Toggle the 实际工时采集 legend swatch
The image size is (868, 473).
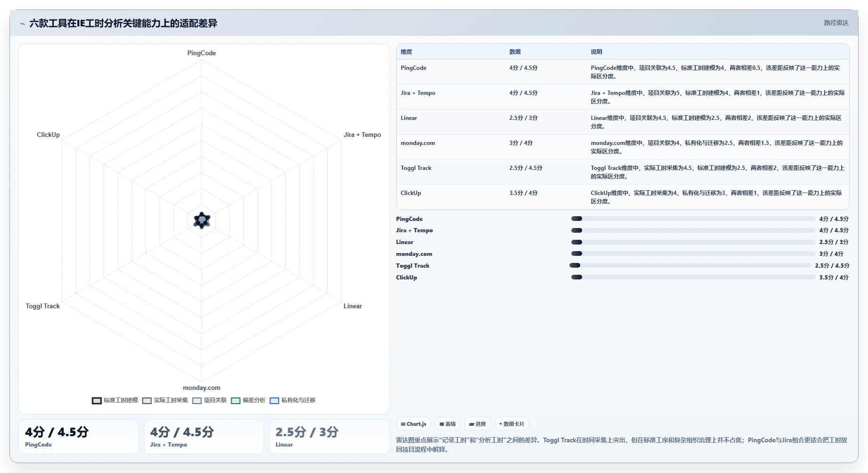pos(147,400)
